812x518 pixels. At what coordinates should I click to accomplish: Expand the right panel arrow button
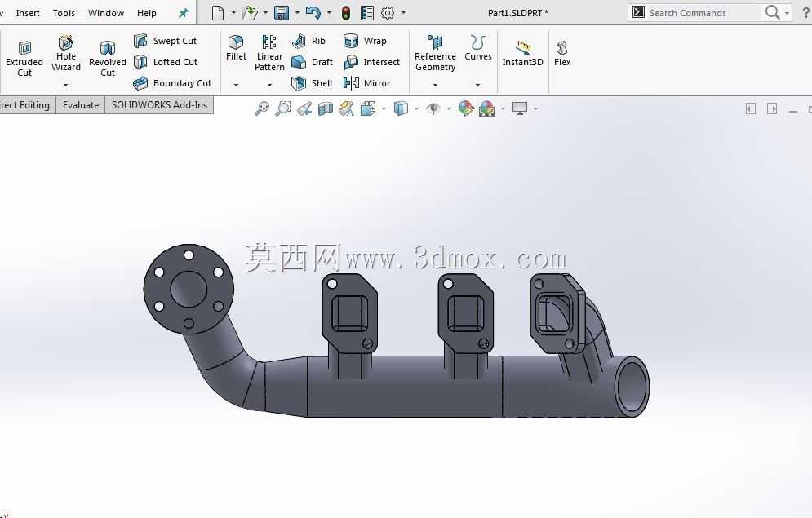(772, 108)
